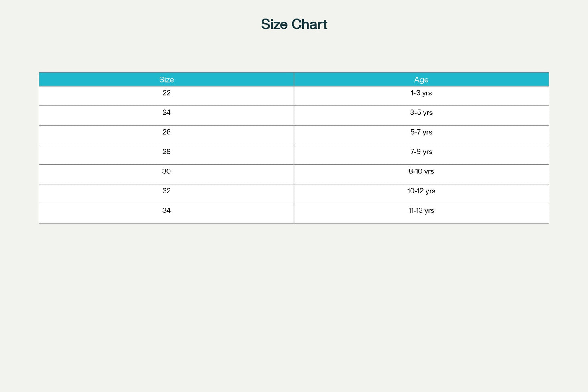Click the size 22 cell
588x392 pixels.
pyautogui.click(x=166, y=93)
